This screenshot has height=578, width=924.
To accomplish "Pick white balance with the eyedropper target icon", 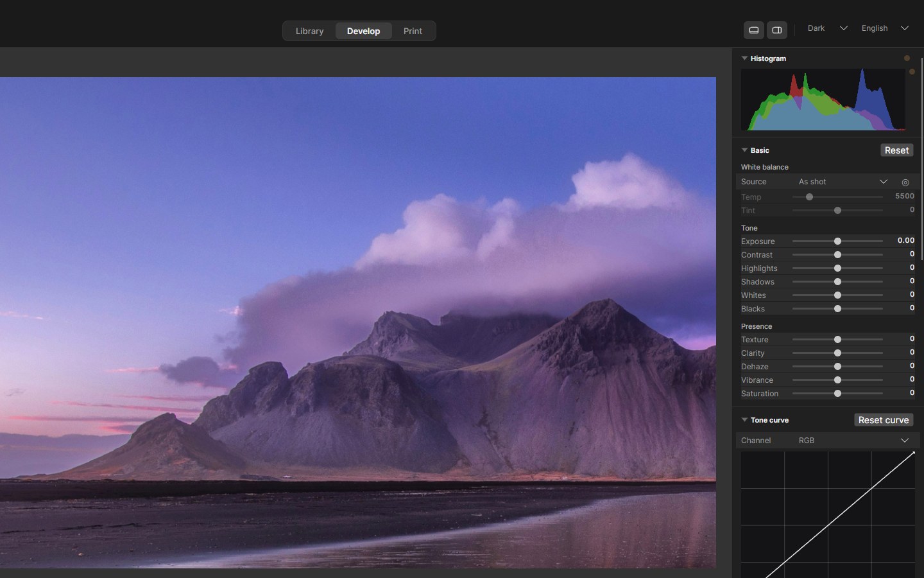I will [905, 182].
